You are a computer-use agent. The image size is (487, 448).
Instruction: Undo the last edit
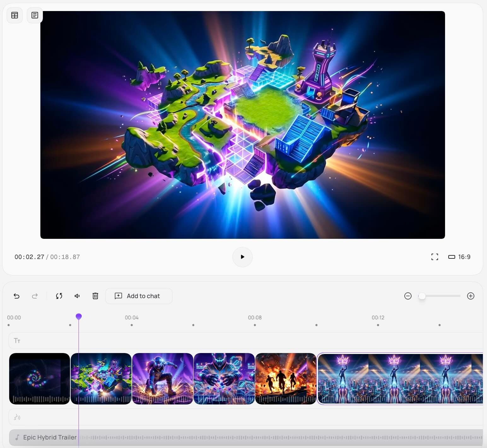coord(17,296)
